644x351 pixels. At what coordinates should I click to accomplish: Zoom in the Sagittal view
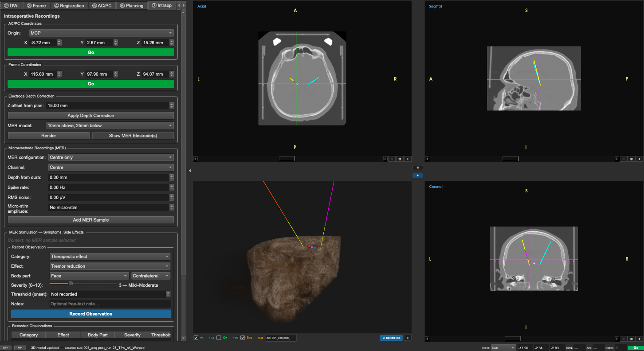pyautogui.click(x=640, y=159)
